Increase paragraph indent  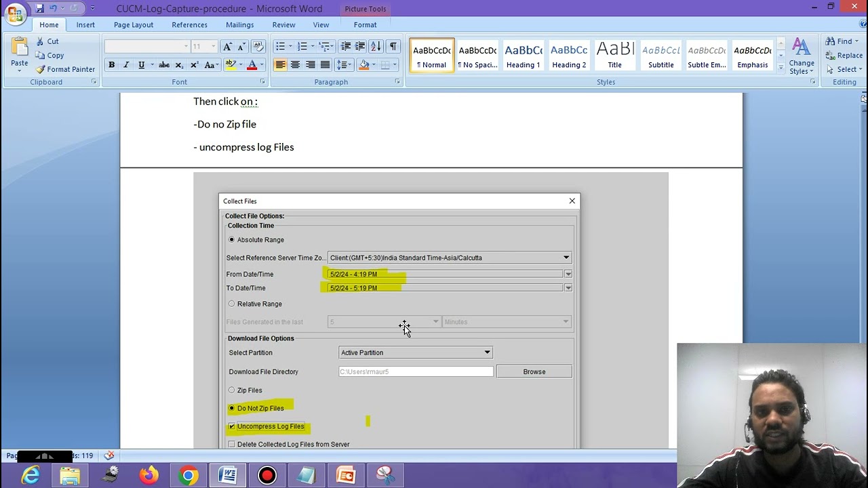point(360,46)
